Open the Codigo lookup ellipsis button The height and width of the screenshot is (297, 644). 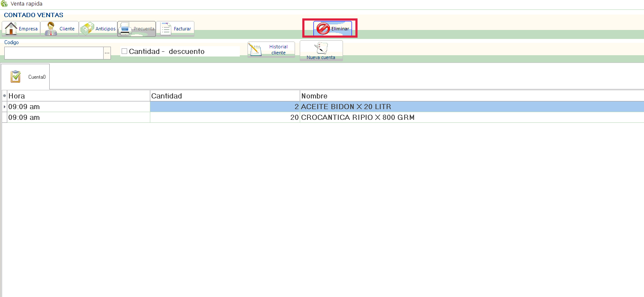tap(107, 53)
